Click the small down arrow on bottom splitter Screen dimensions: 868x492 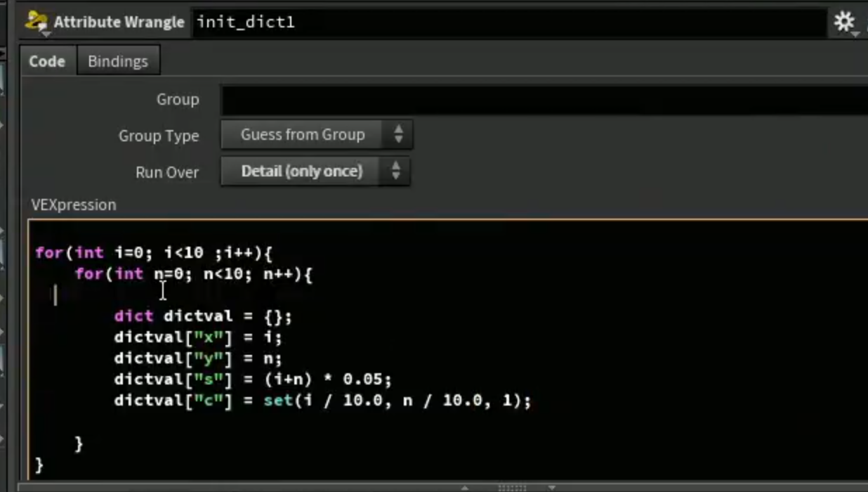(552, 487)
